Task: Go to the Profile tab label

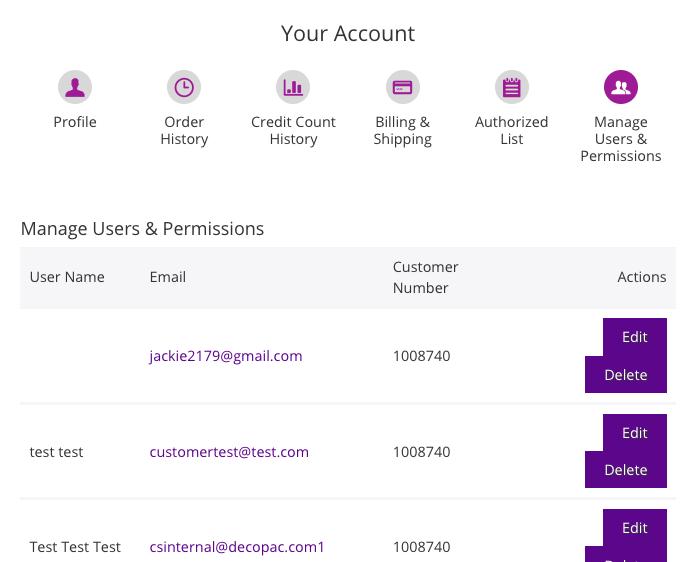Action: 75,122
